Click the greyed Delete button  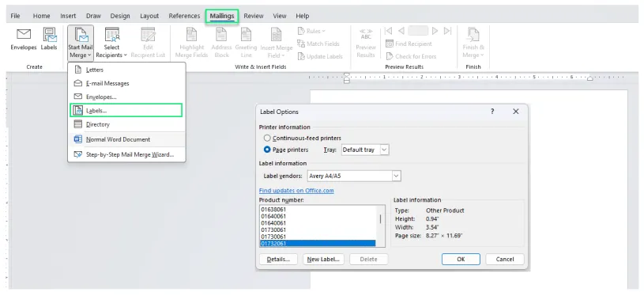tap(368, 260)
